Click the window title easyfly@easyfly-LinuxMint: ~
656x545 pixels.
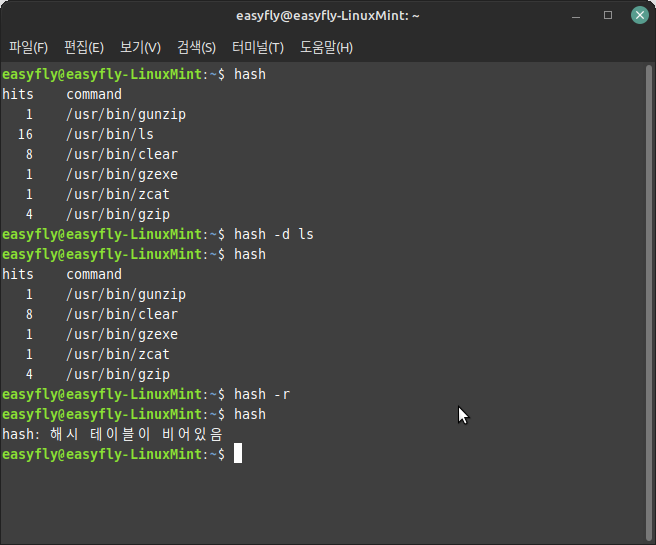point(328,16)
